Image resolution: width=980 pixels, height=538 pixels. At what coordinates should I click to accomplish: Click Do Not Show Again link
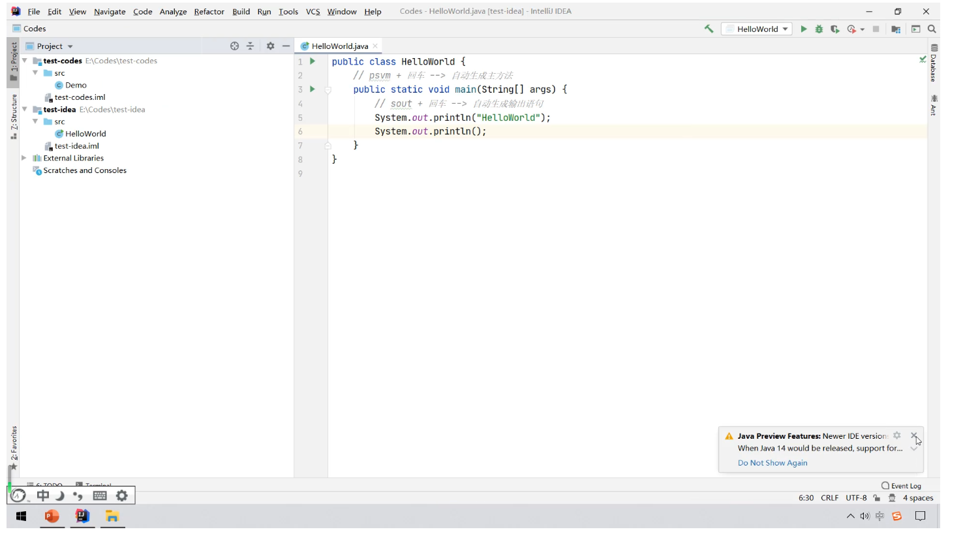773,463
